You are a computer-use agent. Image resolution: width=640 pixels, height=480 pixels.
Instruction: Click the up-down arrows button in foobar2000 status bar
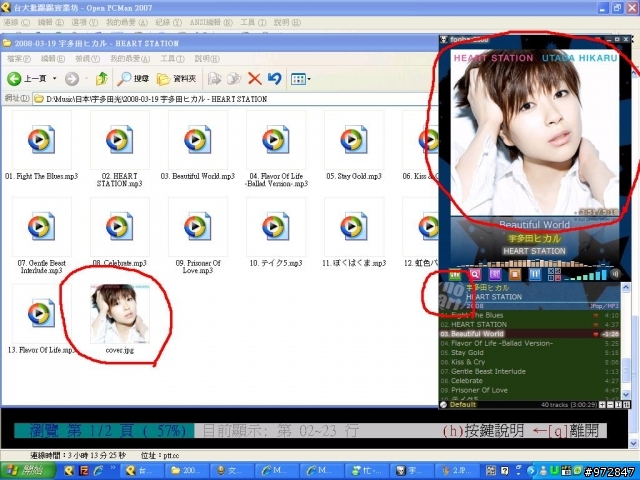click(x=626, y=404)
